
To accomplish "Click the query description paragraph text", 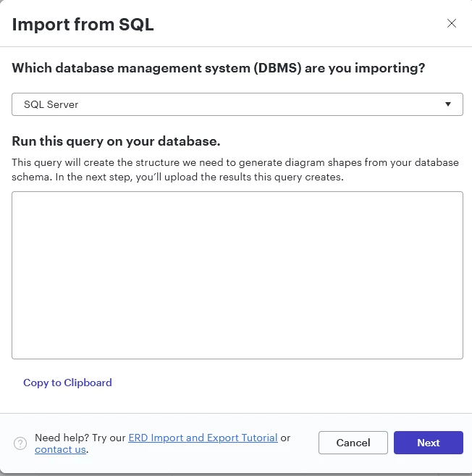I will 235,170.
